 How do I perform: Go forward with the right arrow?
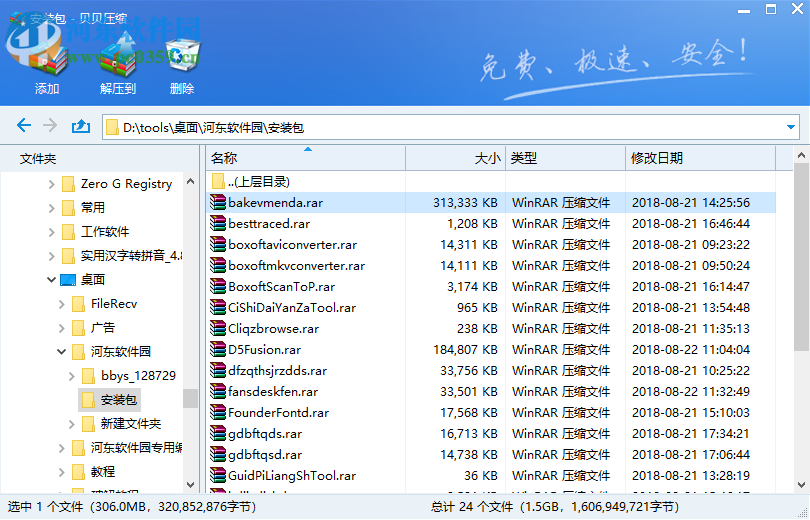click(50, 125)
